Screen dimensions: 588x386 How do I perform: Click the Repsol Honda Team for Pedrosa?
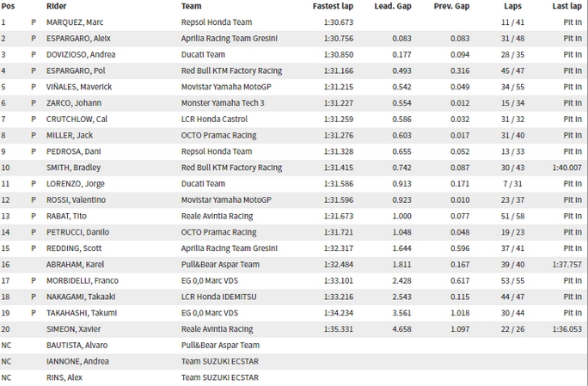tap(217, 151)
